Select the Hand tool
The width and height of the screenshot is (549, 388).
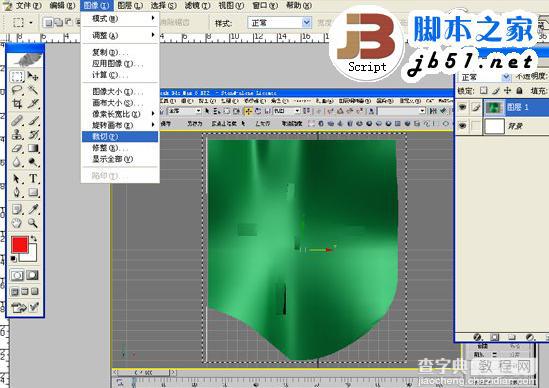point(17,223)
